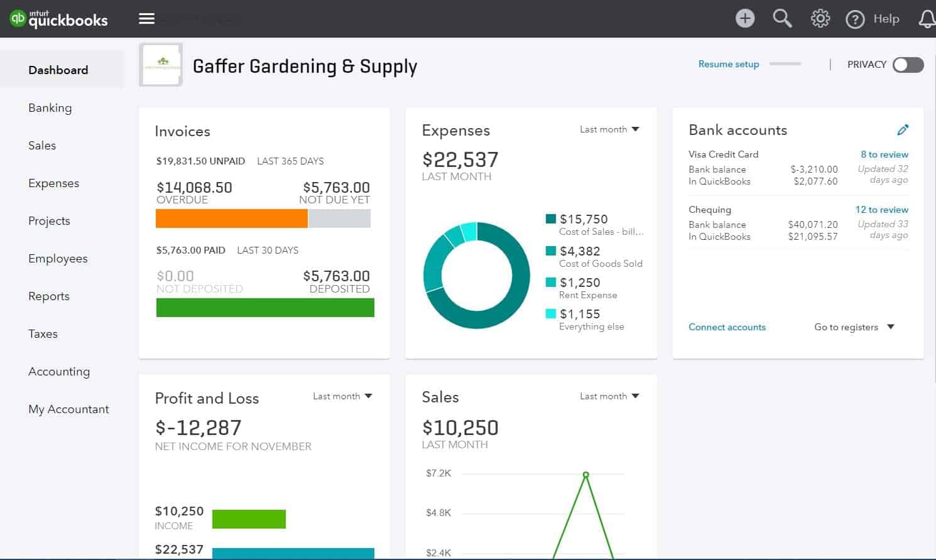Click the $22,537 expenses total
This screenshot has height=560, width=936.
(x=460, y=159)
